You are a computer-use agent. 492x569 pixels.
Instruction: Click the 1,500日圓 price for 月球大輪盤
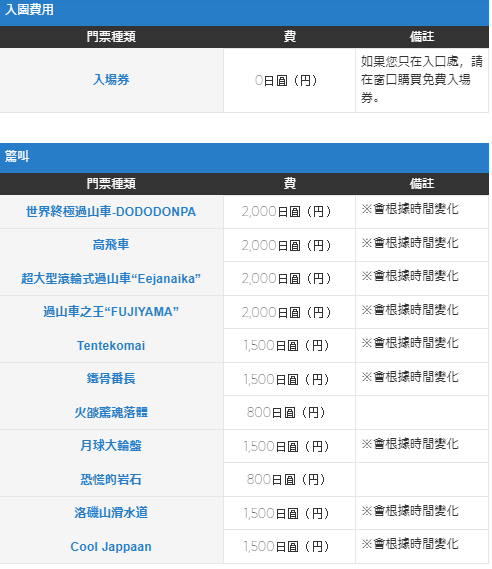coord(287,446)
